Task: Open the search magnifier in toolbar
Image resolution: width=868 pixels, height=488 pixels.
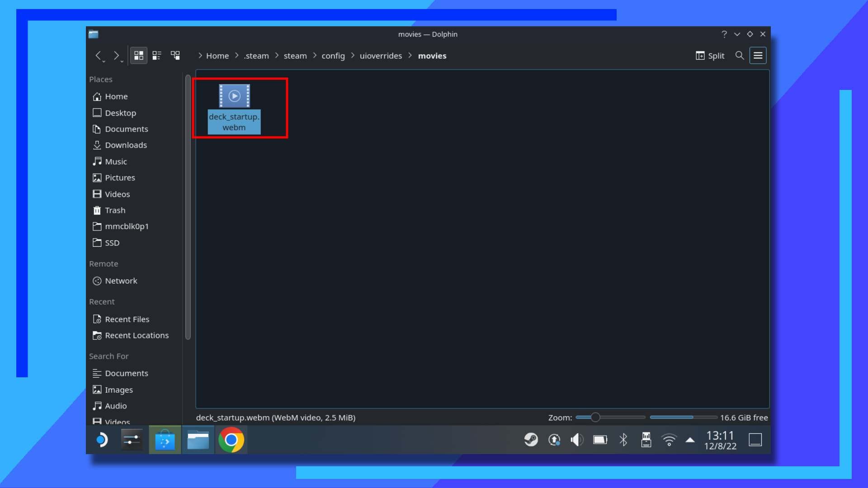Action: tap(740, 56)
